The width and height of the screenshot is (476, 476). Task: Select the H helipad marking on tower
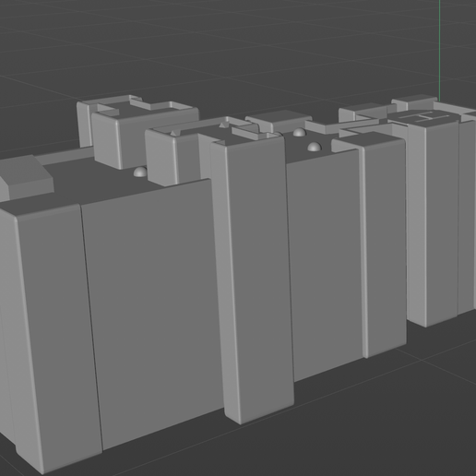[x=428, y=117]
